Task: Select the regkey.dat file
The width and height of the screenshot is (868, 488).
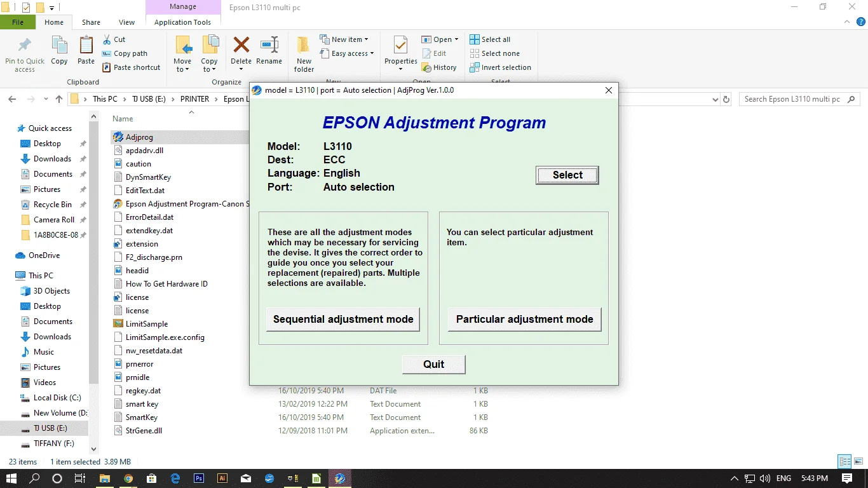Action: point(143,391)
